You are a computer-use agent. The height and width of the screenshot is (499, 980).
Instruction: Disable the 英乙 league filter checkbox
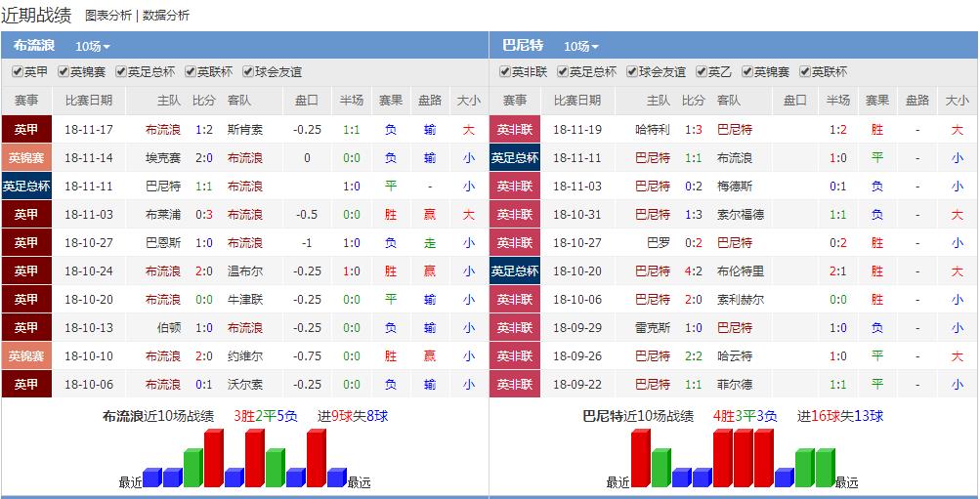pos(702,72)
